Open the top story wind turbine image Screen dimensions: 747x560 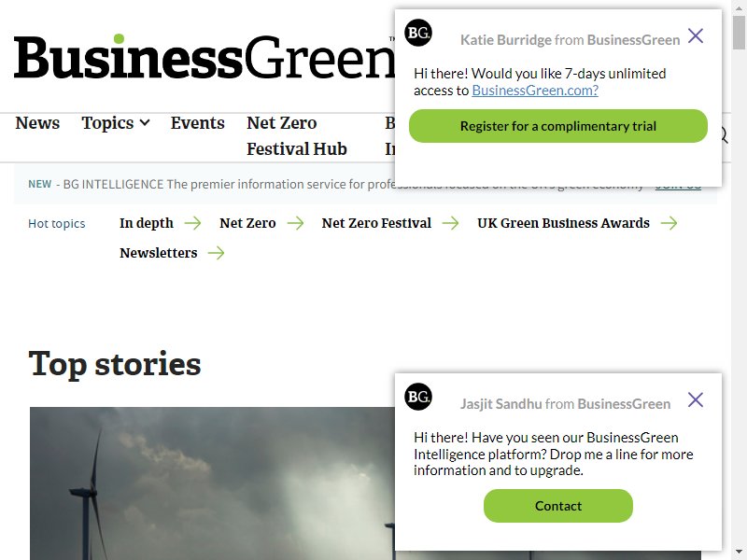213,483
